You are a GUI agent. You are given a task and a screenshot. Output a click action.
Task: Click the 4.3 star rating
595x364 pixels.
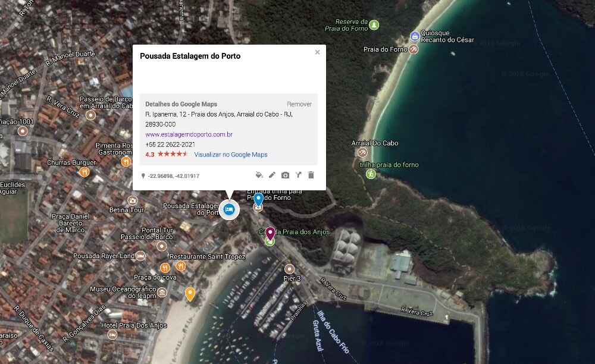coord(167,154)
